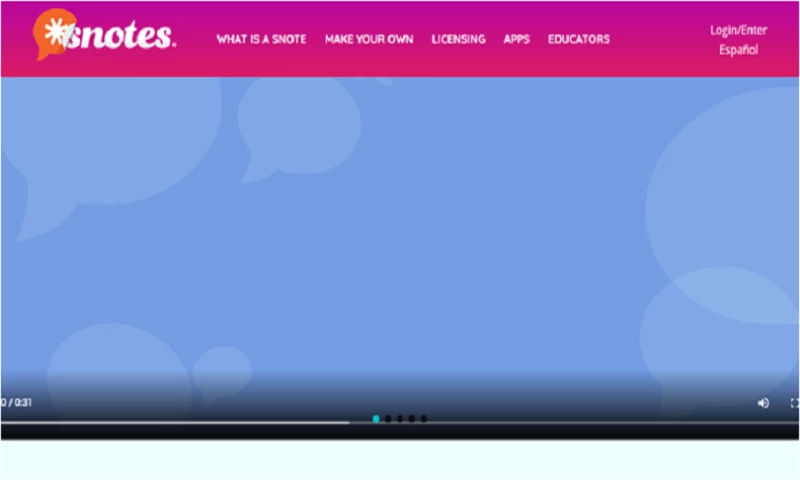This screenshot has height=480, width=800.
Task: Click the Login/Enter link
Action: pos(738,30)
